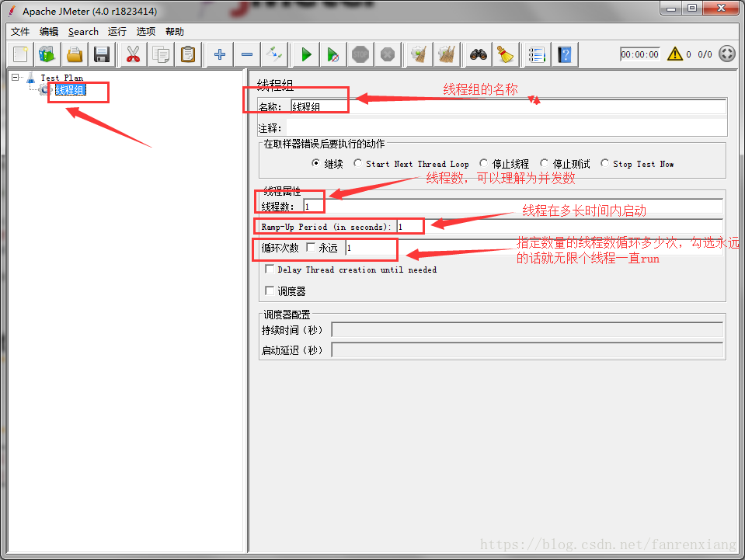
Task: Select the 停止测试 radio button
Action: (544, 163)
